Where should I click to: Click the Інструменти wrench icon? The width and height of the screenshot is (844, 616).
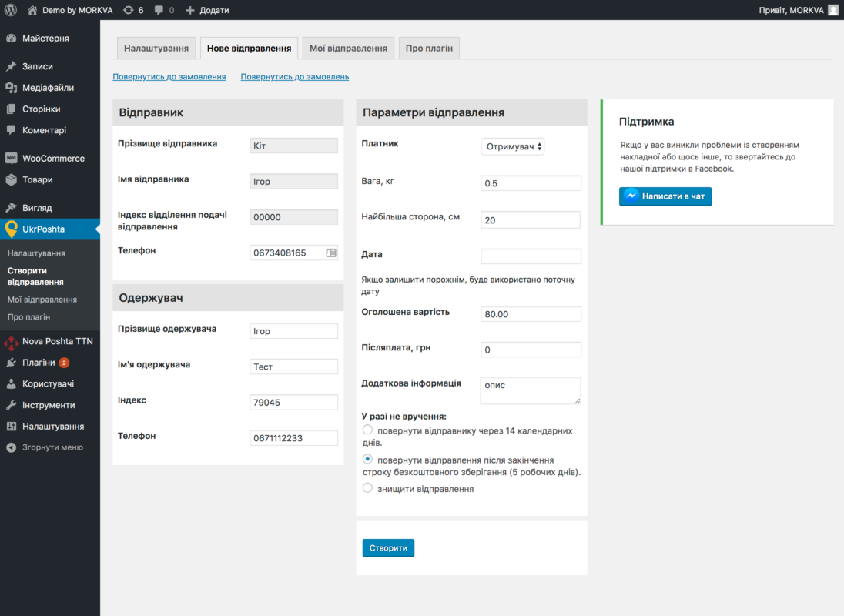pos(12,405)
